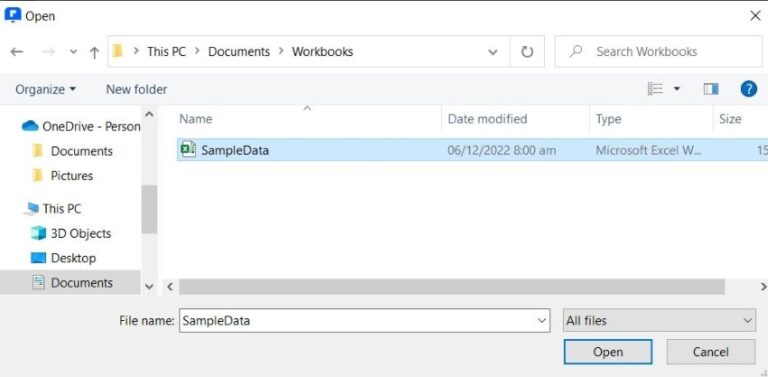Click the Open button
Screen dimensions: 768x377
(608, 352)
